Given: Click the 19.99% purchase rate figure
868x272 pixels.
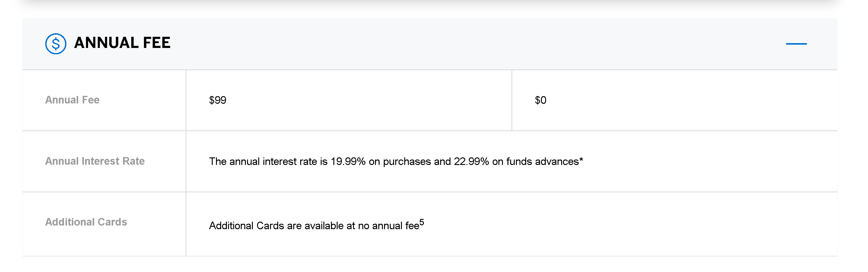Looking at the screenshot, I should (348, 162).
